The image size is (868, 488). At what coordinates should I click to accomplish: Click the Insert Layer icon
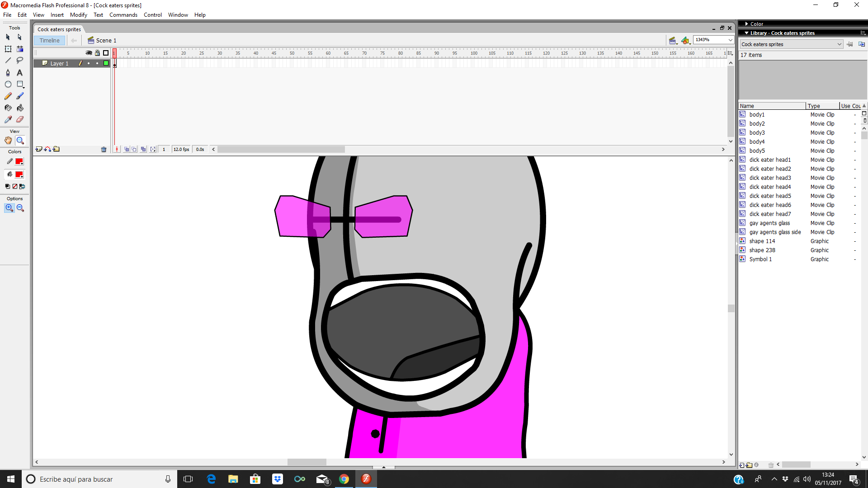point(39,149)
